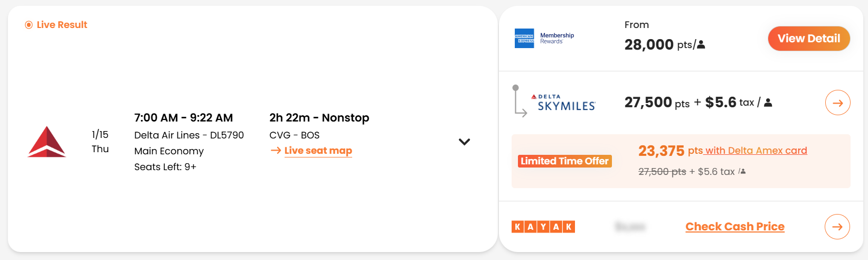Click the 7:00 AM - 9:22 AM flight time
Image resolution: width=868 pixels, height=260 pixels.
tap(183, 118)
